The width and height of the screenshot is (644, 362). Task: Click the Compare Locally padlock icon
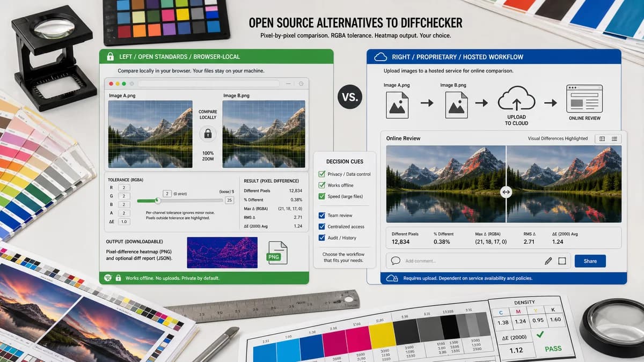tap(207, 134)
